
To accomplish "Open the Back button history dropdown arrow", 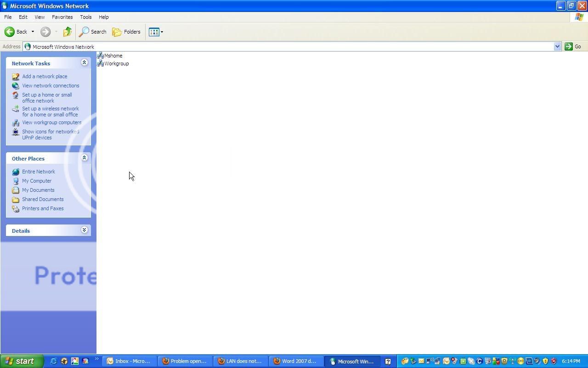I will 33,32.
